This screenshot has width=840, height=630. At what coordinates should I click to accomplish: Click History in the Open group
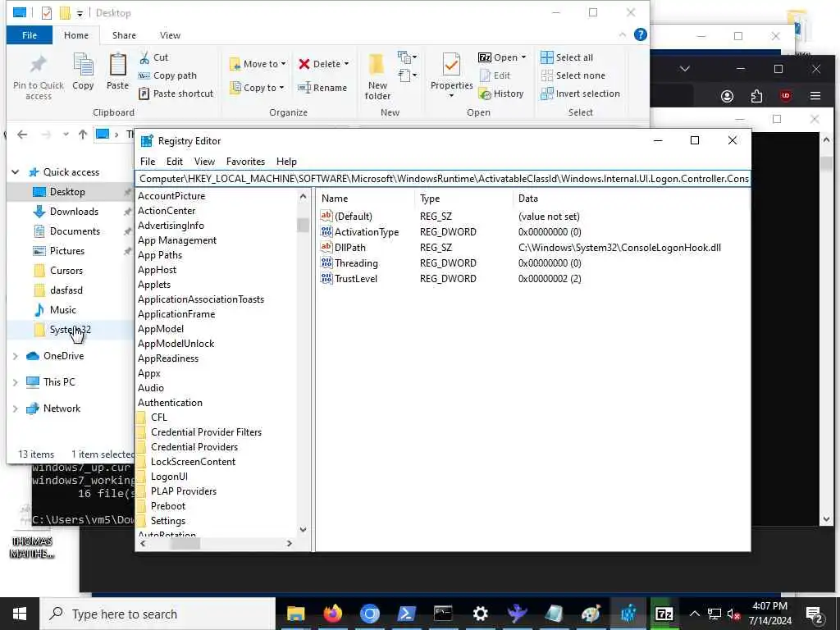[501, 94]
